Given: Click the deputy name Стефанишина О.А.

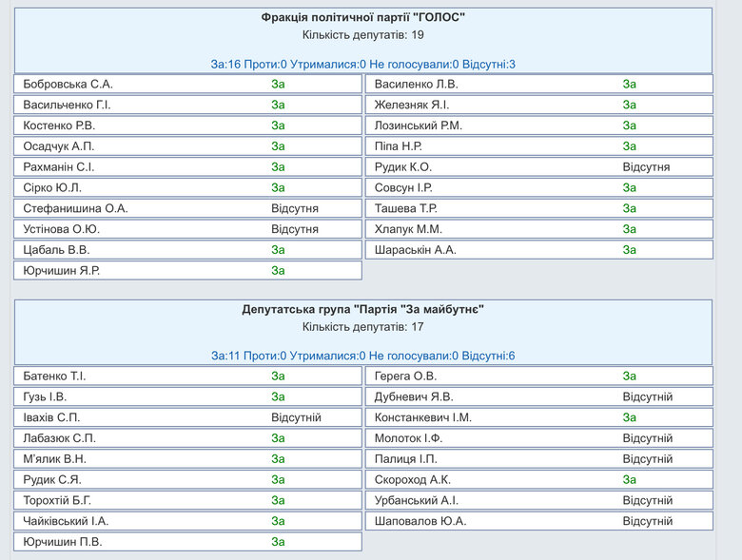Looking at the screenshot, I should (75, 208).
